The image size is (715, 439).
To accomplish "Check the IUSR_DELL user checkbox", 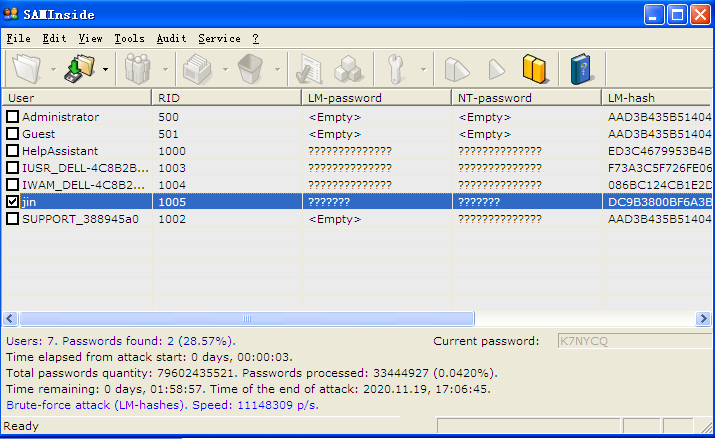I will point(12,168).
